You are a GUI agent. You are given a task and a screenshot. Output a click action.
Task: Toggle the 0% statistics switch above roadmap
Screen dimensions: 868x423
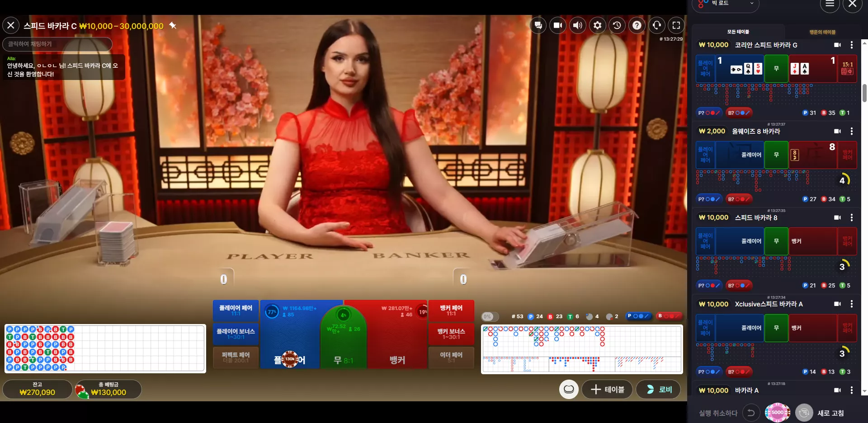tap(490, 316)
